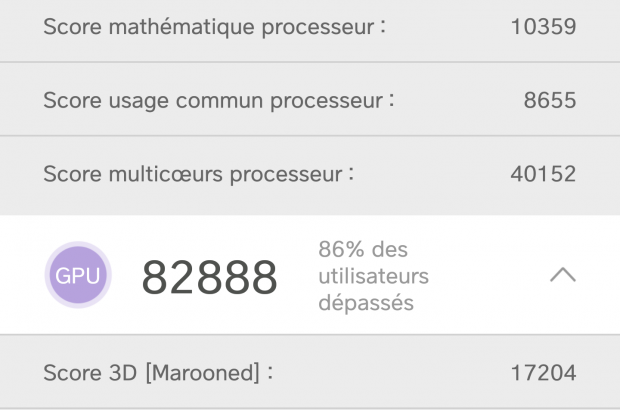Click 'processeur' in the mathématique score row
620x410 pixels.
click(315, 27)
